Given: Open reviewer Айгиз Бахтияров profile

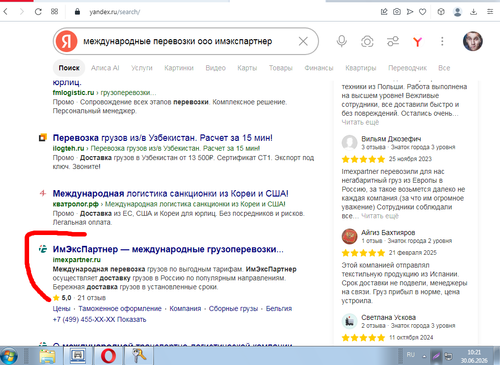Looking at the screenshot, I should point(388,232).
